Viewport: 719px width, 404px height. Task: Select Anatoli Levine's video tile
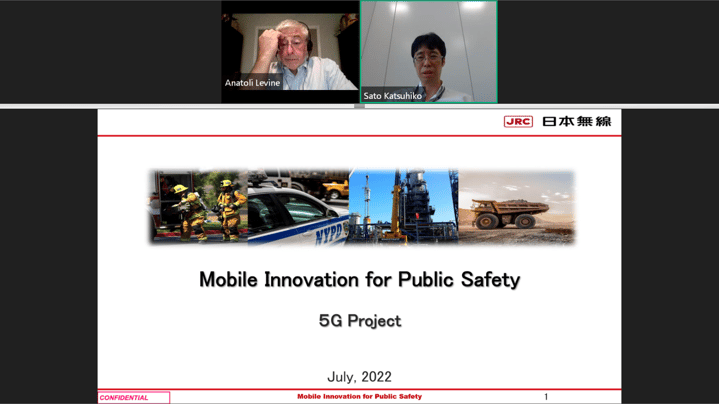coord(290,52)
